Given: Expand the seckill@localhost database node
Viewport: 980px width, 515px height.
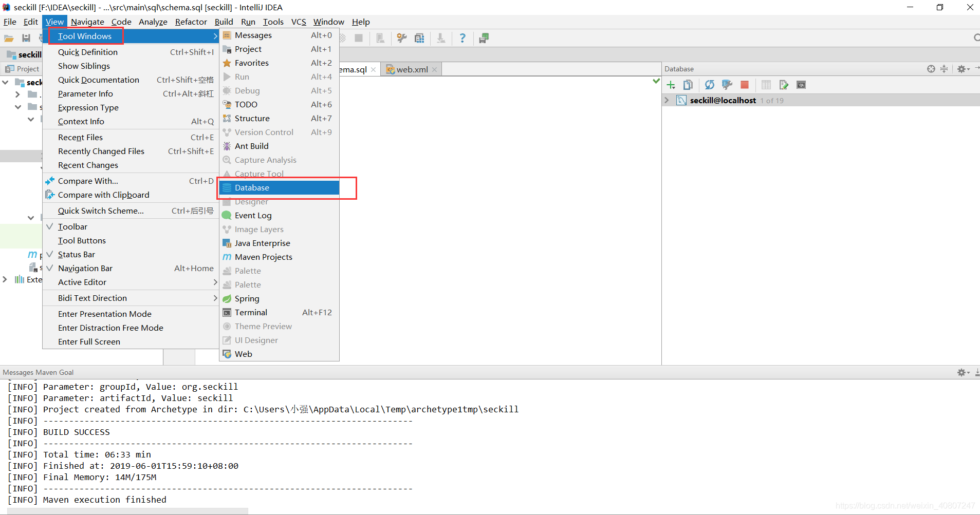Looking at the screenshot, I should (667, 100).
